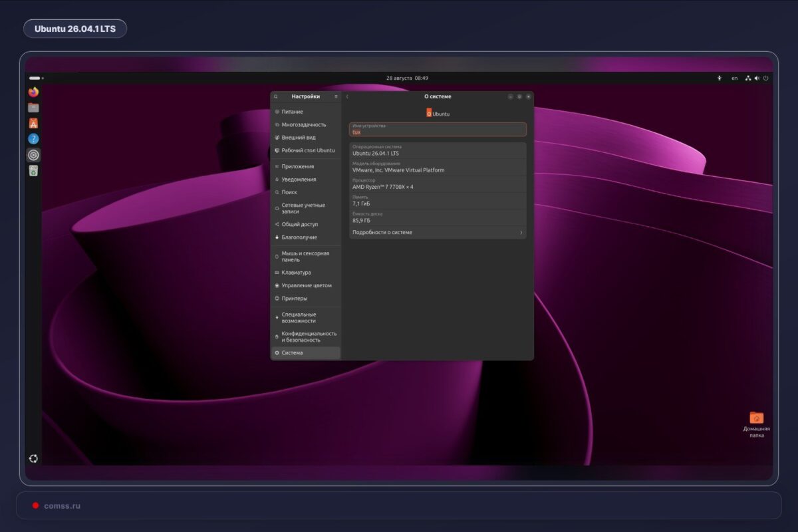Open Сетевые учетные записи settings

click(x=306, y=208)
